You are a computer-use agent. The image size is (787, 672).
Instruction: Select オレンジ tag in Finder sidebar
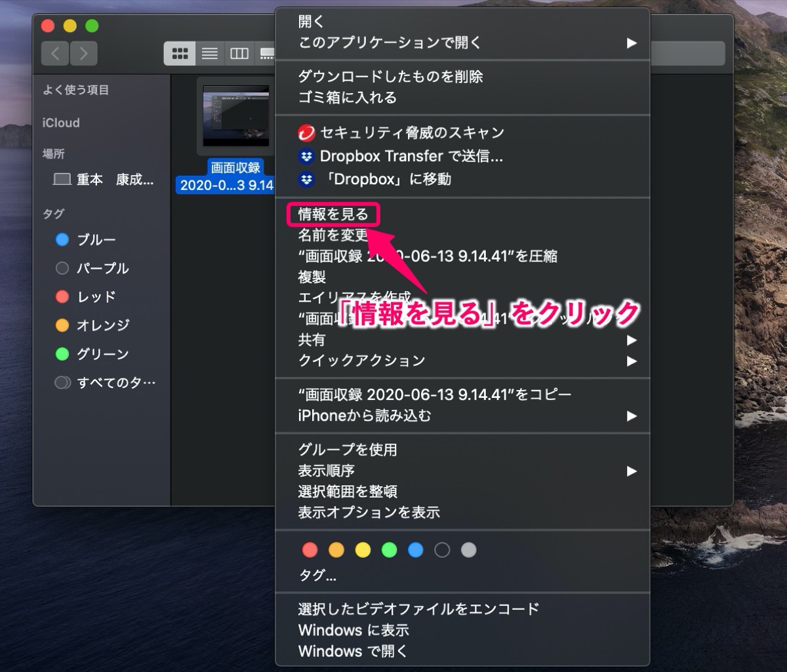(x=102, y=325)
